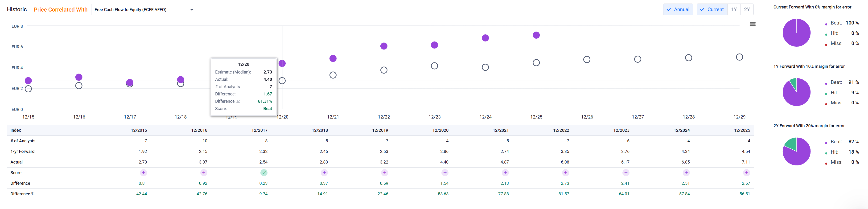
Task: Click the green Score checkmark for 12/2017
Action: pyautogui.click(x=264, y=172)
